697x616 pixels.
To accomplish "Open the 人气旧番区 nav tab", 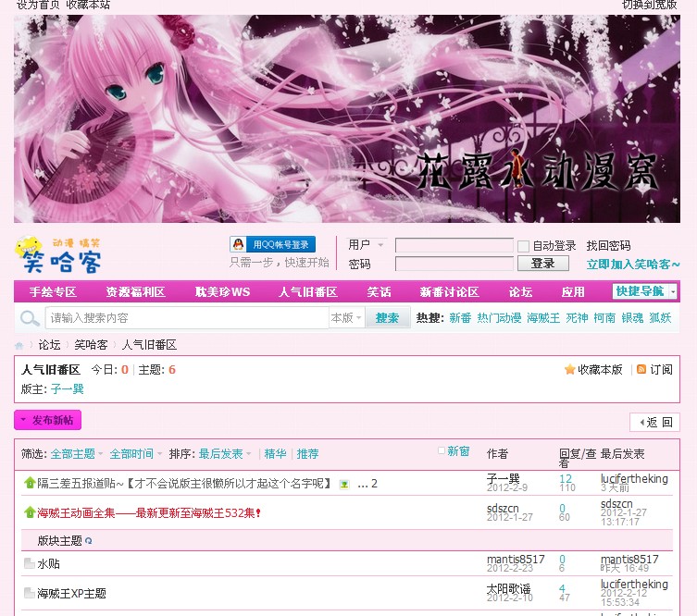I will point(308,291).
